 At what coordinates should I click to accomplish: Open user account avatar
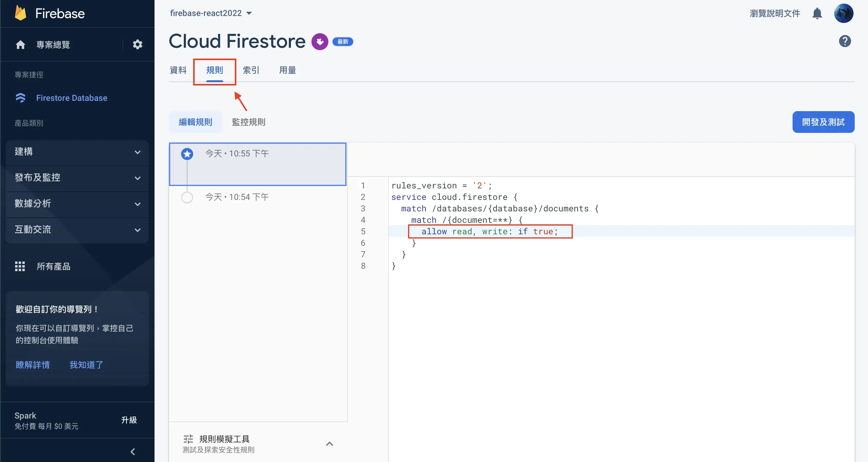click(x=843, y=14)
